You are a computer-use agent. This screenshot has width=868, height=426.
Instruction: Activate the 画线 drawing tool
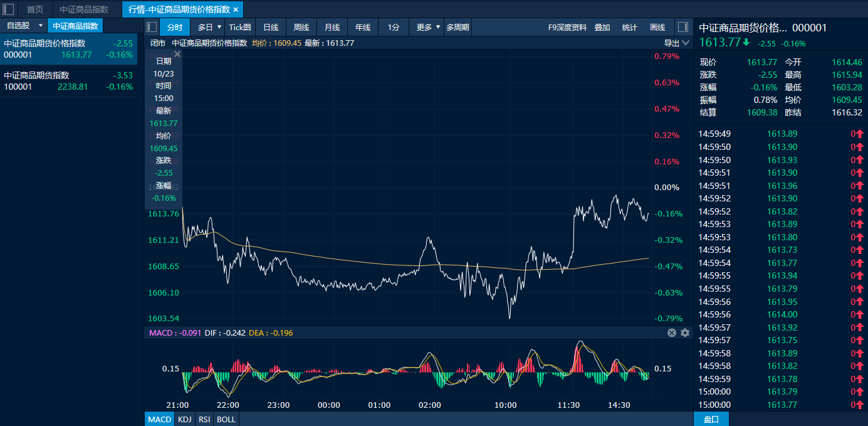click(x=657, y=27)
